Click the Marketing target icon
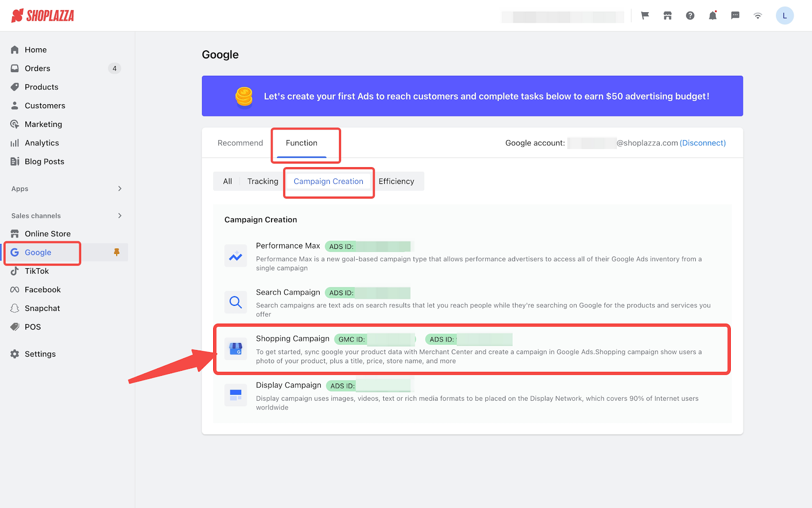The width and height of the screenshot is (812, 508). tap(15, 124)
